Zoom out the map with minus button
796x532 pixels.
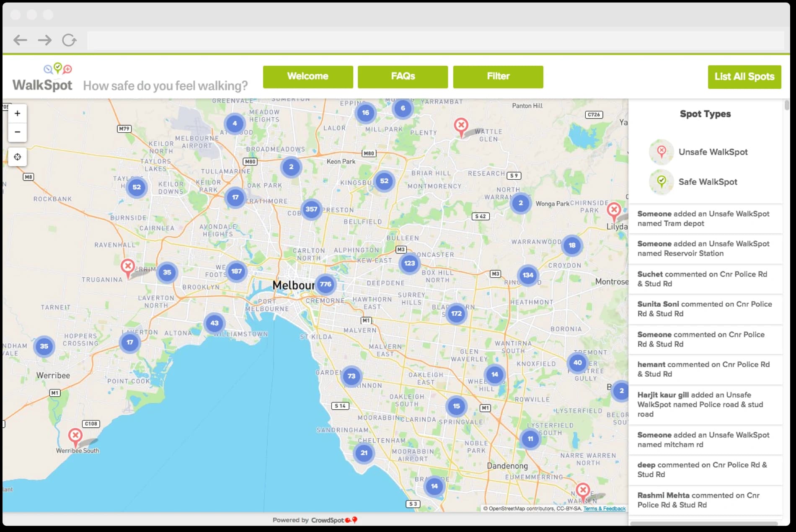[x=18, y=132]
